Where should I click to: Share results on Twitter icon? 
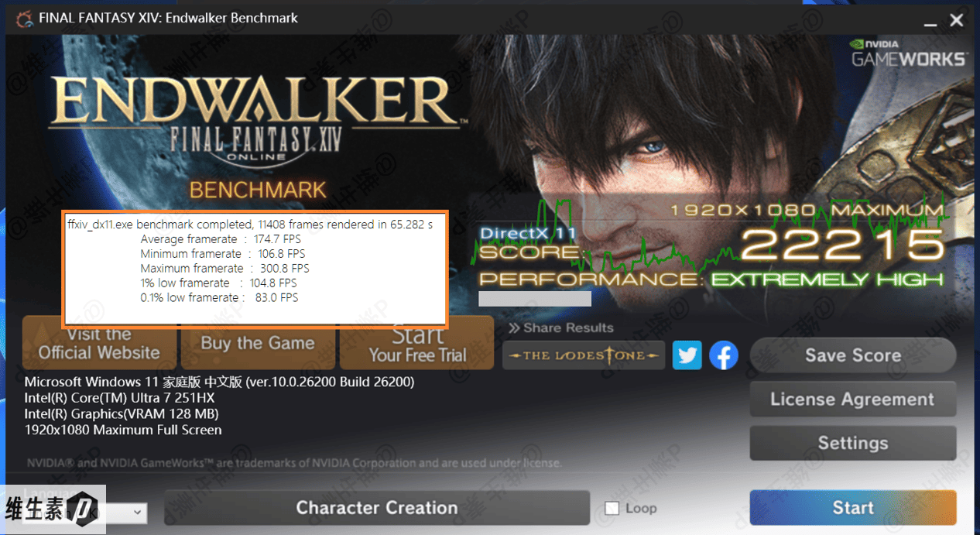[x=687, y=355]
